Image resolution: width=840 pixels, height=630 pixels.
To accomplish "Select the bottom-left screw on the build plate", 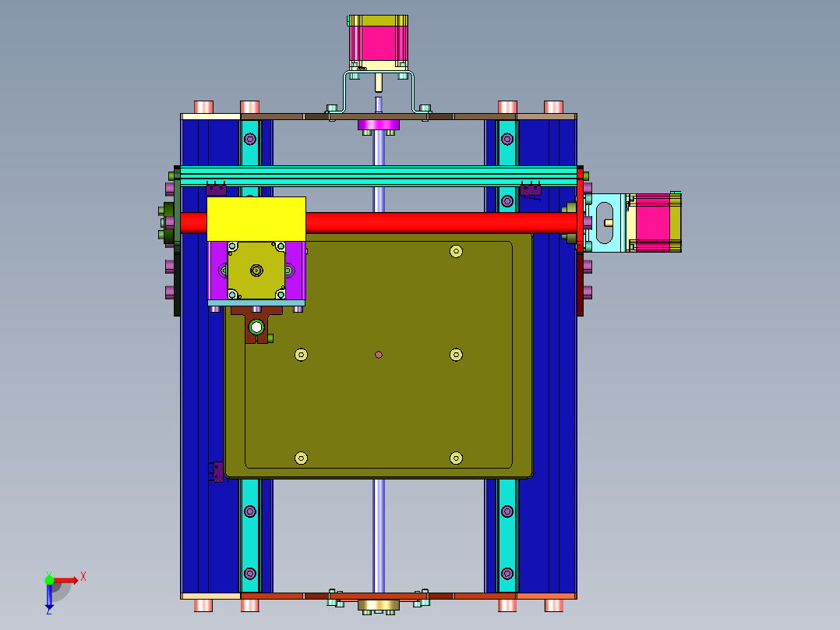I will pos(301,458).
